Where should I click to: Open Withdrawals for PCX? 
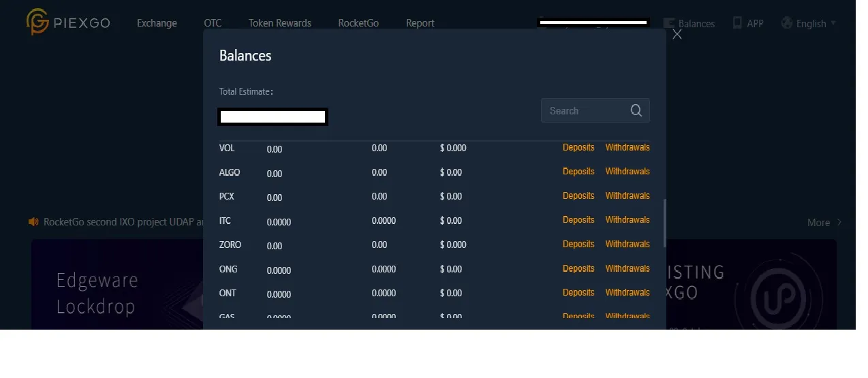(x=627, y=195)
